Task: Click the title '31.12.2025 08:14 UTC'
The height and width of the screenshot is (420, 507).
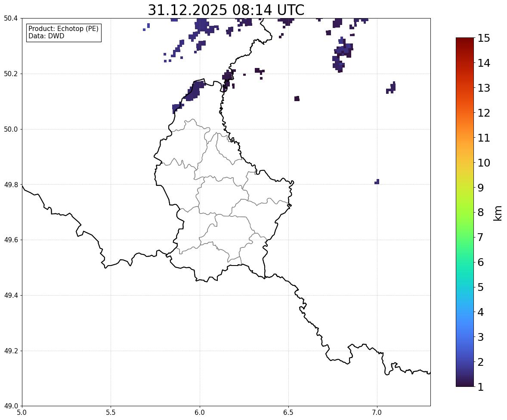Action: (226, 10)
